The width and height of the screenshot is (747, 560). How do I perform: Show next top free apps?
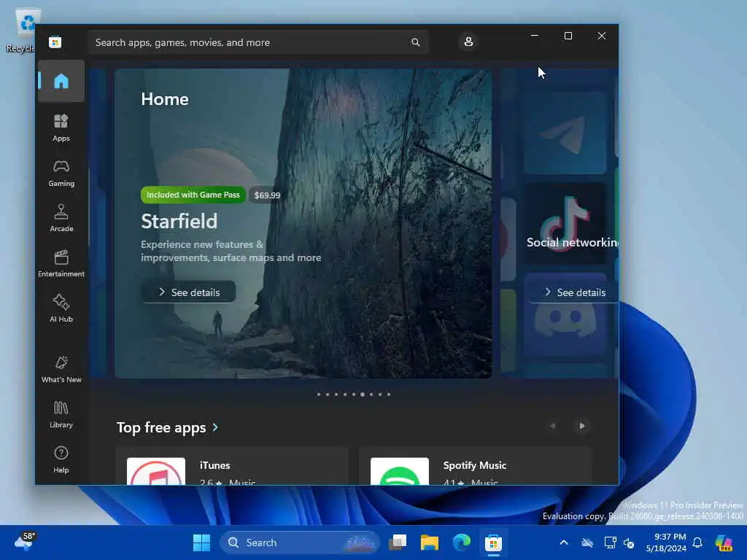click(582, 426)
